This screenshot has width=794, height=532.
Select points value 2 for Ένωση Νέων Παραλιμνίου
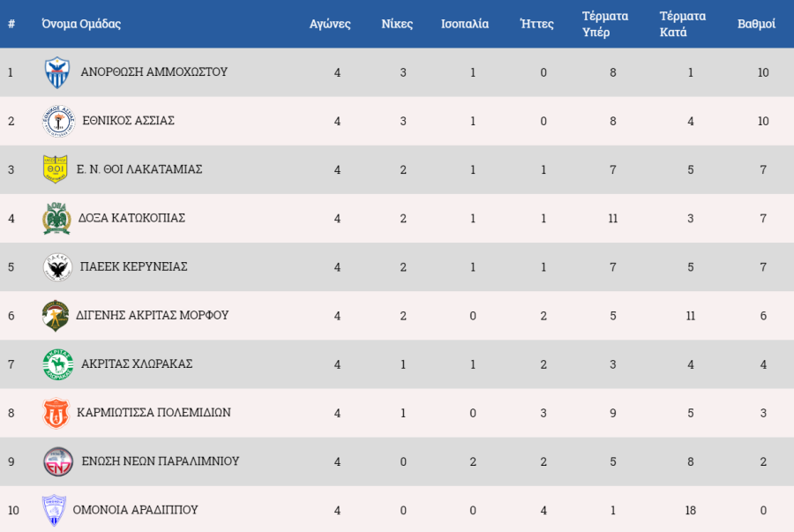click(x=763, y=461)
